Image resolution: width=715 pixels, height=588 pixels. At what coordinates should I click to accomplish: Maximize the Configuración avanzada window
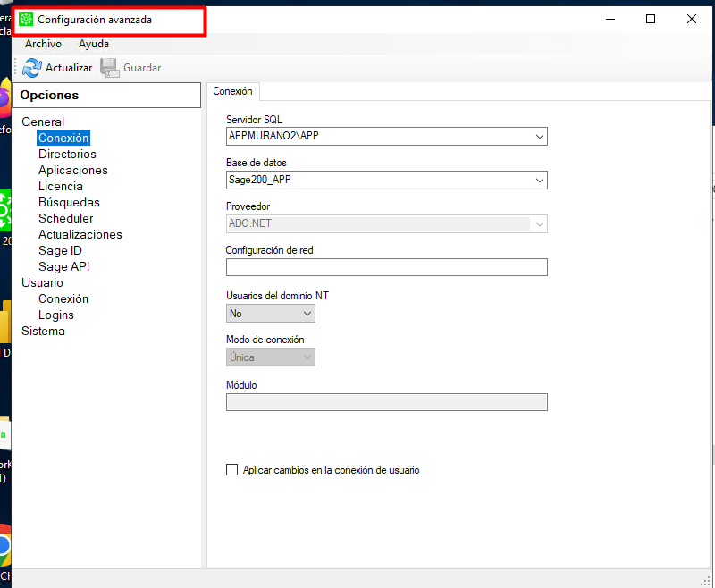pos(651,19)
